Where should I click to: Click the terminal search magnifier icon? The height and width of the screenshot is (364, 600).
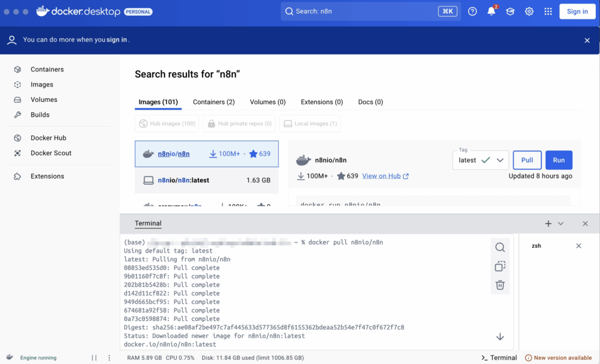[500, 248]
